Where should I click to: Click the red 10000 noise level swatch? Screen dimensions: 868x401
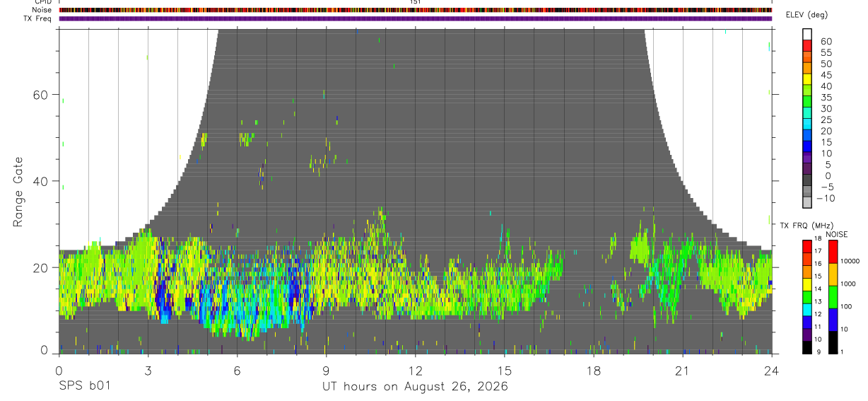click(x=833, y=252)
